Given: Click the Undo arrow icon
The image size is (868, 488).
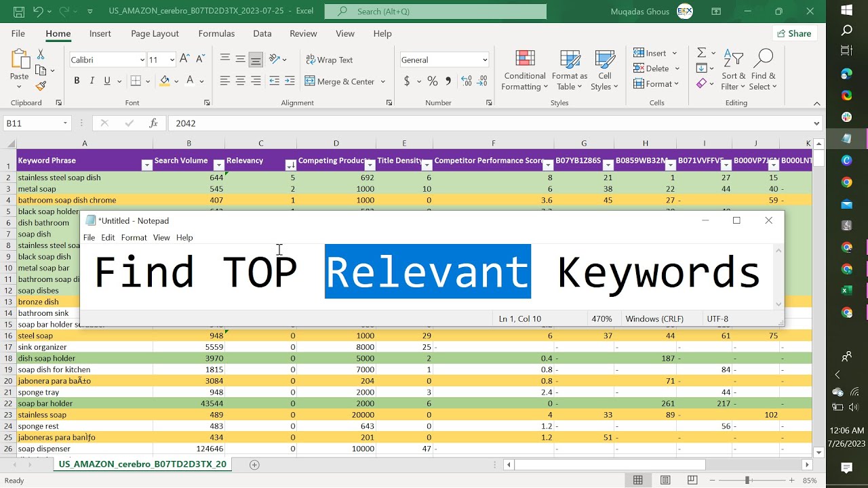Looking at the screenshot, I should (38, 12).
